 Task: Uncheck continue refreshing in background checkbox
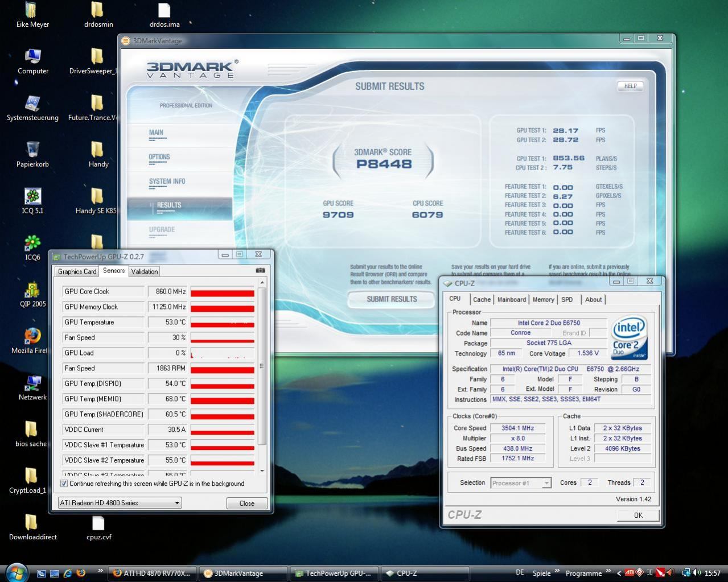pos(64,484)
